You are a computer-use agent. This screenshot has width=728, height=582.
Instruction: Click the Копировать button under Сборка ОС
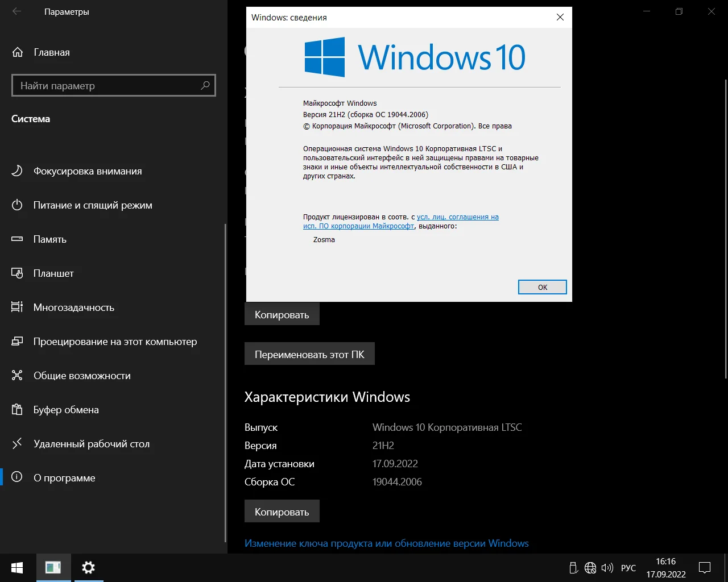click(x=282, y=512)
